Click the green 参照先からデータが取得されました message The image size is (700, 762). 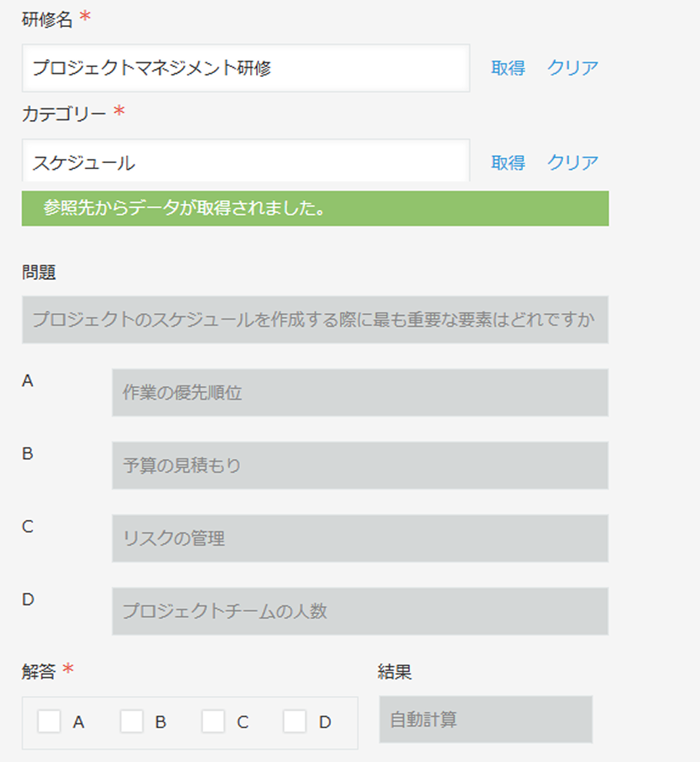coord(315,208)
